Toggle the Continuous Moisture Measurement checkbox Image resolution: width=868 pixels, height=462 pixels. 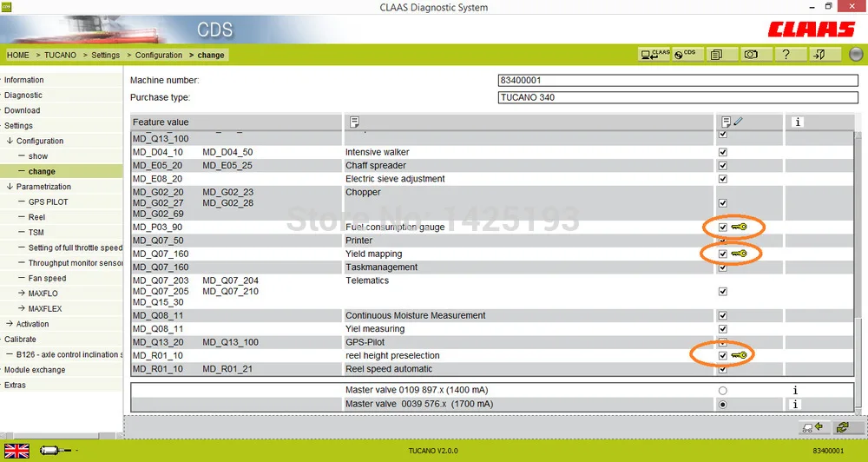pos(722,315)
